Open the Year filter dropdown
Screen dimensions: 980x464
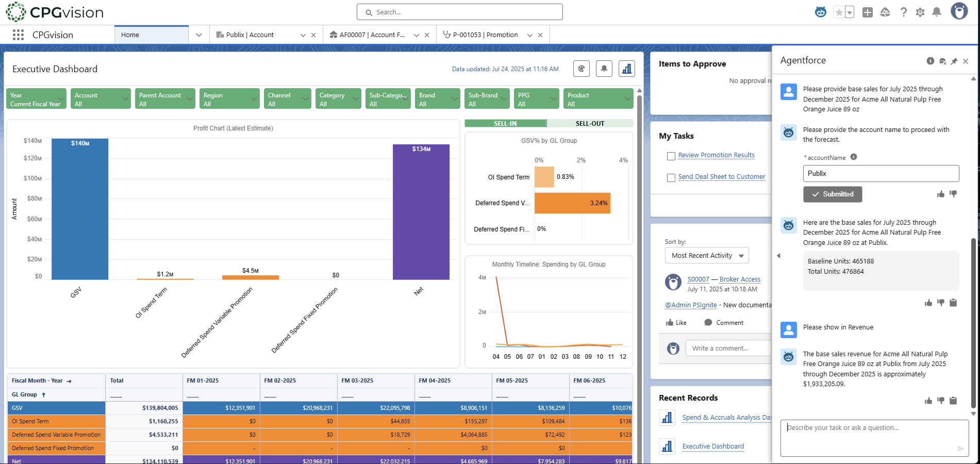[x=37, y=99]
